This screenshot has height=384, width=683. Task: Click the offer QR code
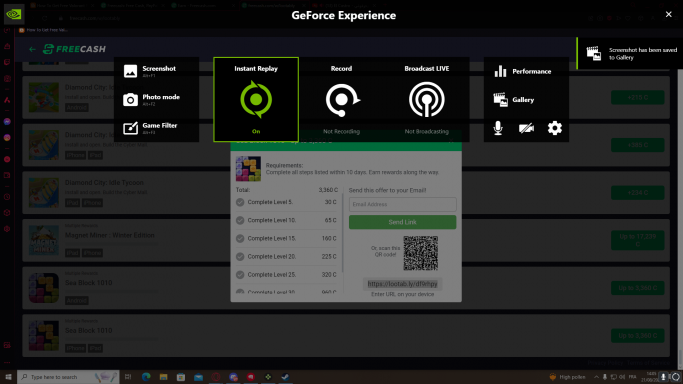[x=420, y=253]
